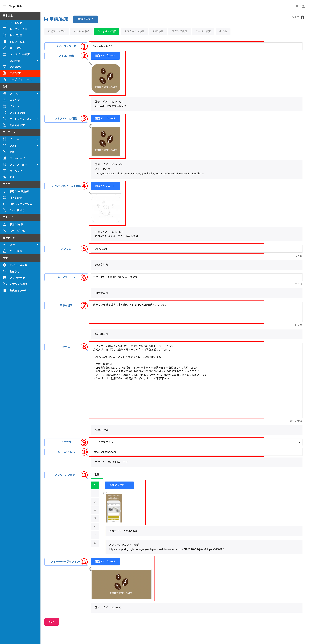Screen dimensions: 309x644
Task: Open the カテゴリ dropdown ライフスタイル
Action: [196, 442]
